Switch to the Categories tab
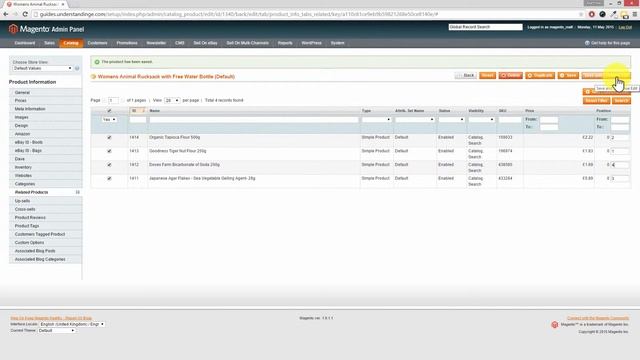The height and width of the screenshot is (360, 640). point(45,184)
